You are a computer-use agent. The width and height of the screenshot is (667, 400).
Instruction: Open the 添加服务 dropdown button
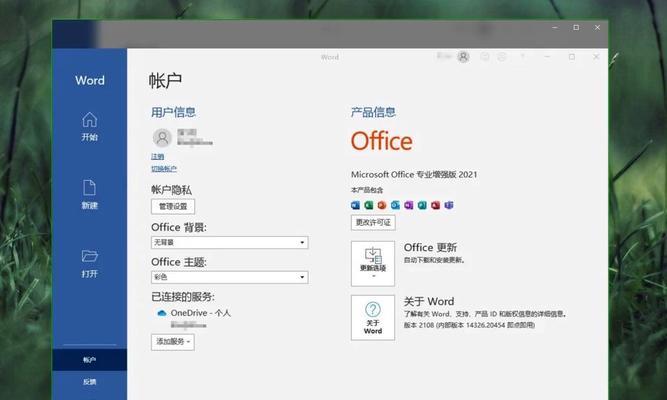point(173,342)
